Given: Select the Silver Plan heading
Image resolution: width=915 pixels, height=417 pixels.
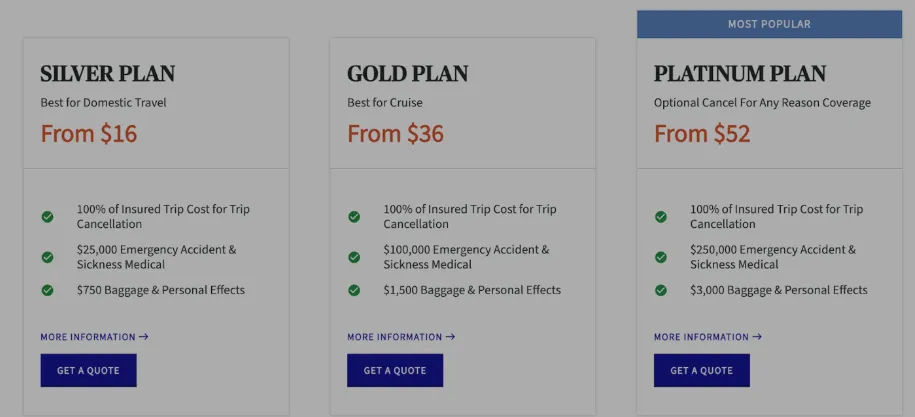Looking at the screenshot, I should pos(108,74).
